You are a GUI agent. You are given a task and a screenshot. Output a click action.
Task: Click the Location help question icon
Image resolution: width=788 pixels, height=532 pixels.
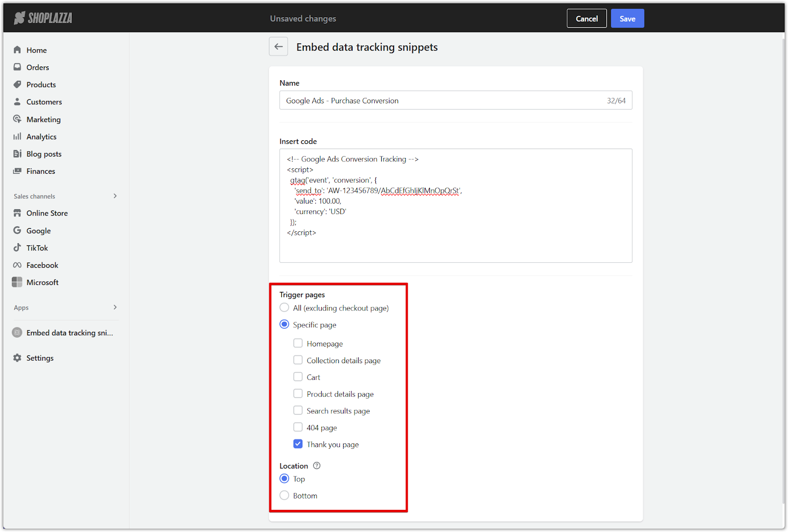(317, 466)
